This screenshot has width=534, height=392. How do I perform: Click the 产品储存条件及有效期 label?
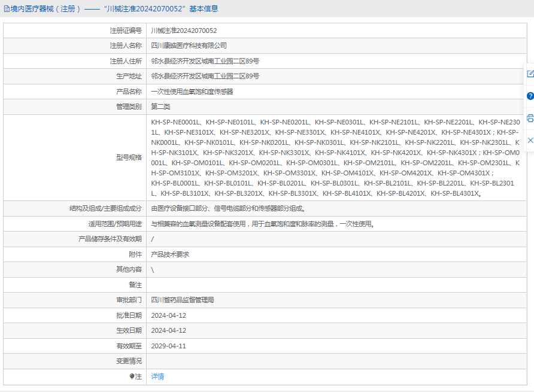coord(110,239)
